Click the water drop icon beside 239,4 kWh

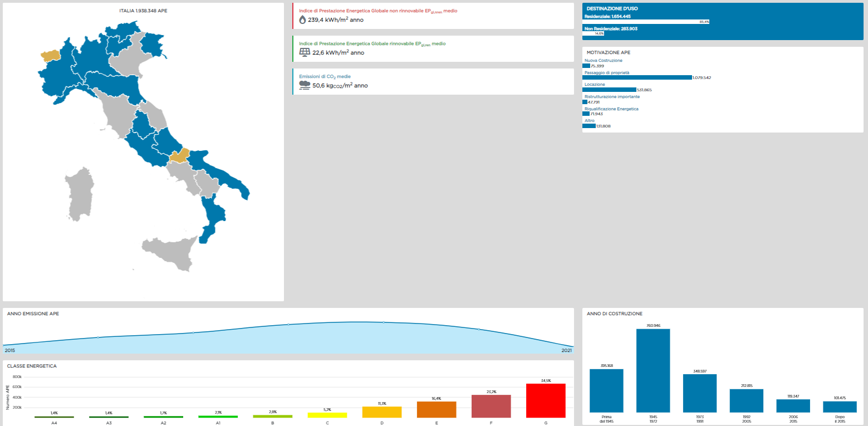pyautogui.click(x=302, y=19)
